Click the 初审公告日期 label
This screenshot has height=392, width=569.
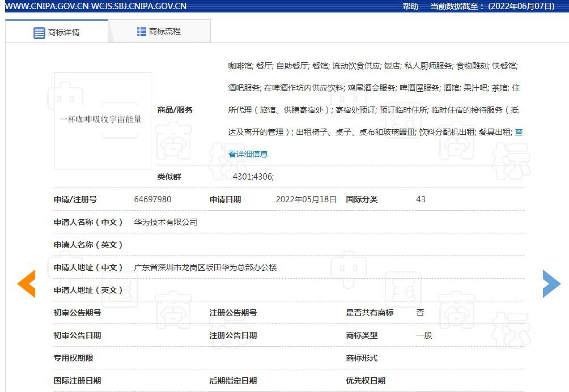coord(77,335)
